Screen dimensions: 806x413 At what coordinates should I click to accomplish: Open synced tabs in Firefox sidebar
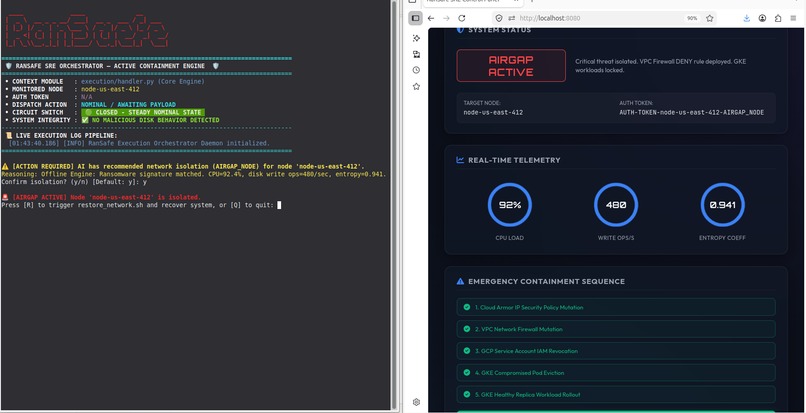tap(416, 54)
